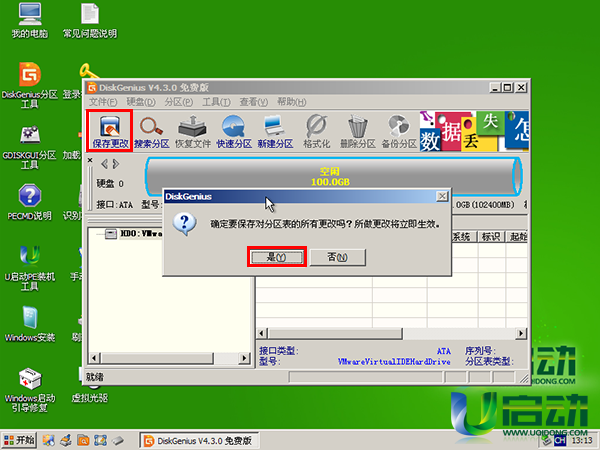Open the Partition (分区) menu
Image resolution: width=600 pixels, height=450 pixels.
tap(178, 102)
